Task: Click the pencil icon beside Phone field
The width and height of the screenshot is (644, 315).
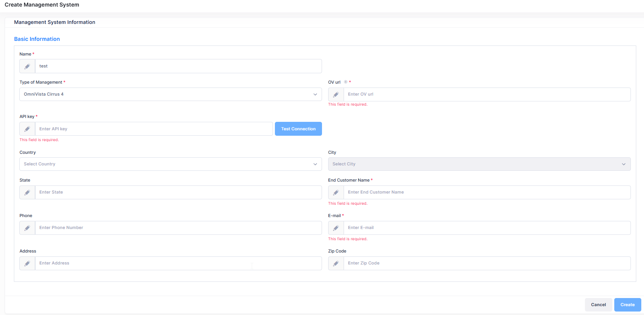Action: [27, 228]
